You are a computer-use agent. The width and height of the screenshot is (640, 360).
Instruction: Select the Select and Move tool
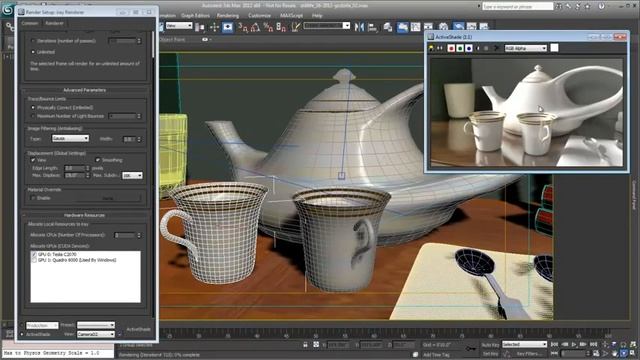pyautogui.click(x=214, y=27)
